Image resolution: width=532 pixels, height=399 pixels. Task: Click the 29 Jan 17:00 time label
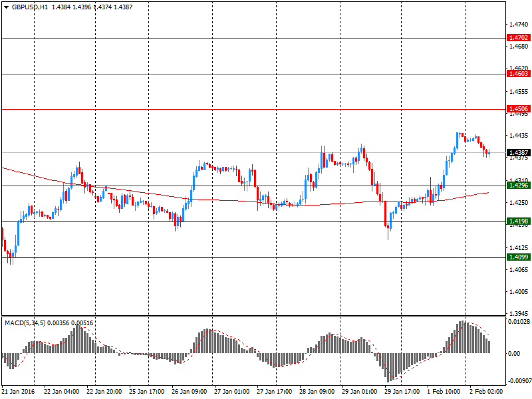(402, 392)
